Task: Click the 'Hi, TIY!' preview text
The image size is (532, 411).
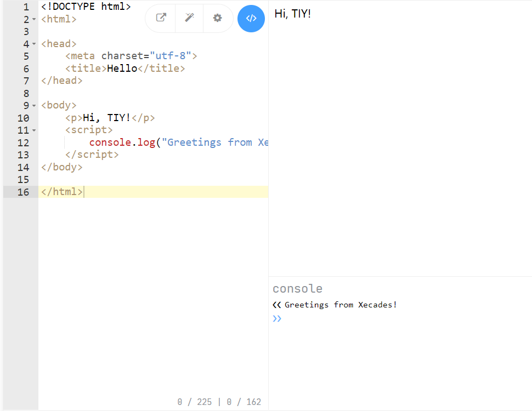Action: click(292, 14)
